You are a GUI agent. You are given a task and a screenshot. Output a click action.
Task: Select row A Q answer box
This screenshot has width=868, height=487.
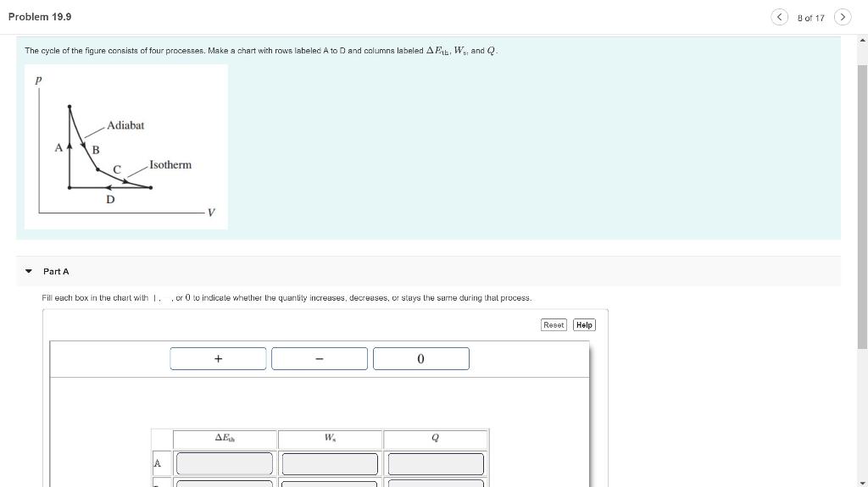436,463
